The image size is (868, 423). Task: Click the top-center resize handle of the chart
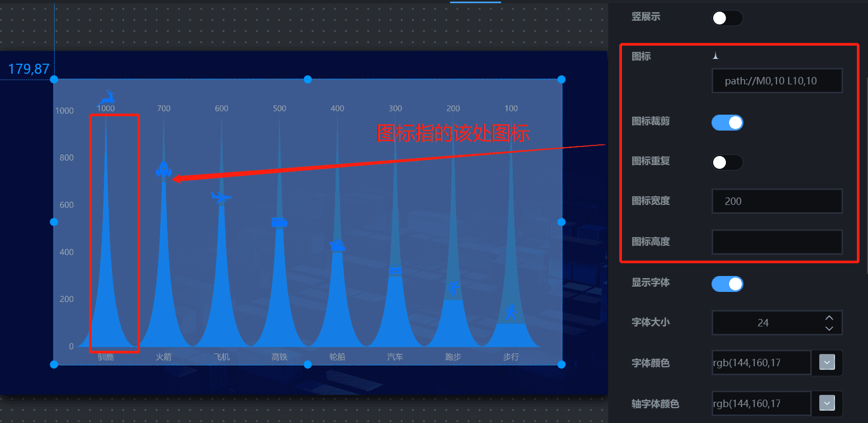[308, 80]
